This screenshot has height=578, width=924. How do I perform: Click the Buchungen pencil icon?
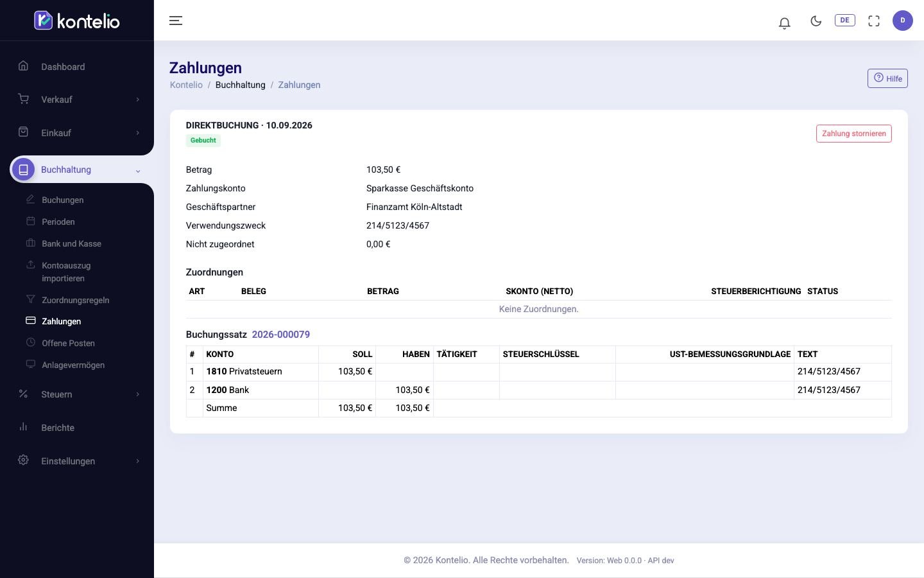pos(30,199)
